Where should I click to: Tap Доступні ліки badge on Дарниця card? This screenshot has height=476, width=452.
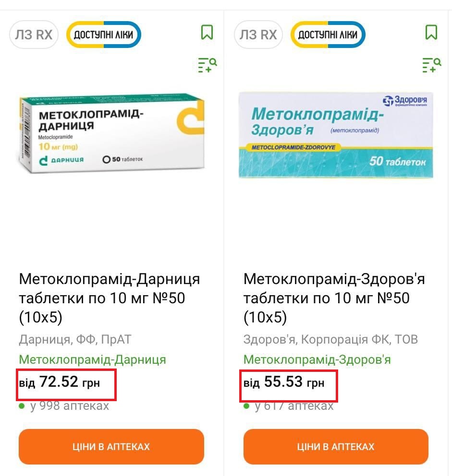[103, 35]
